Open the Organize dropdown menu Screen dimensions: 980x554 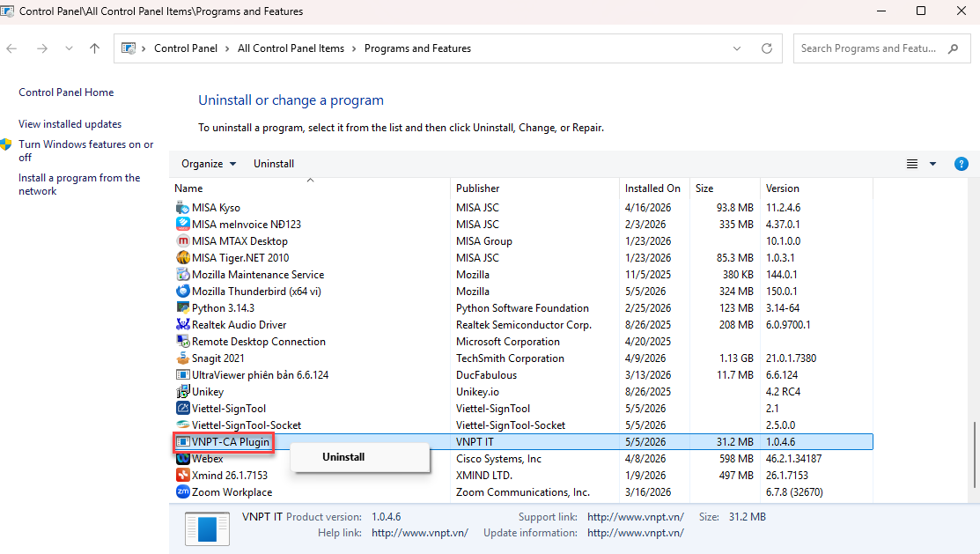pos(209,164)
